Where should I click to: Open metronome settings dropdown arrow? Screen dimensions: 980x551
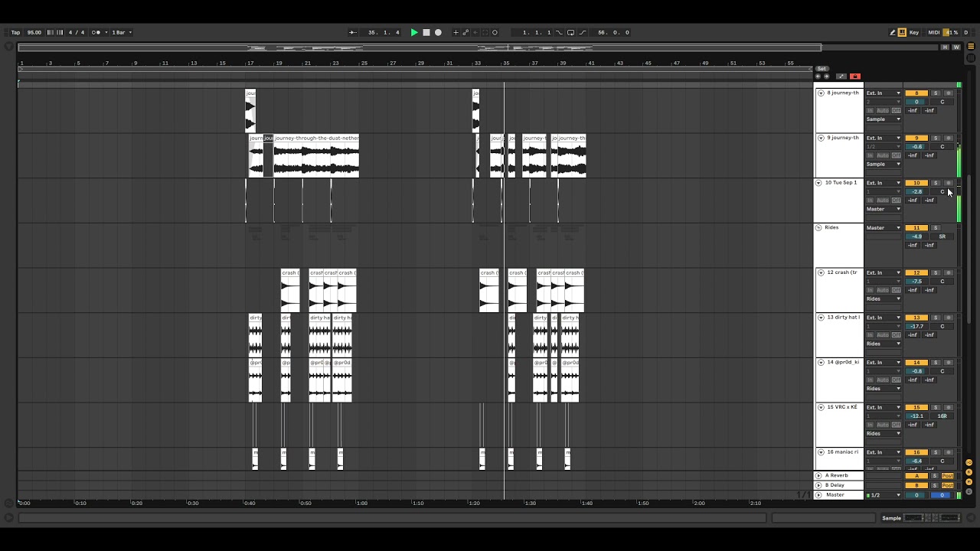pyautogui.click(x=106, y=32)
